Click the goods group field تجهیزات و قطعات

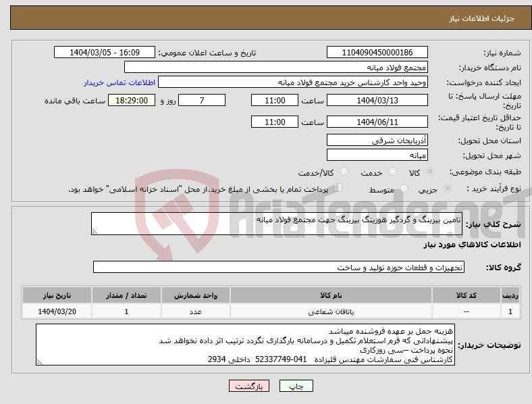279,267
